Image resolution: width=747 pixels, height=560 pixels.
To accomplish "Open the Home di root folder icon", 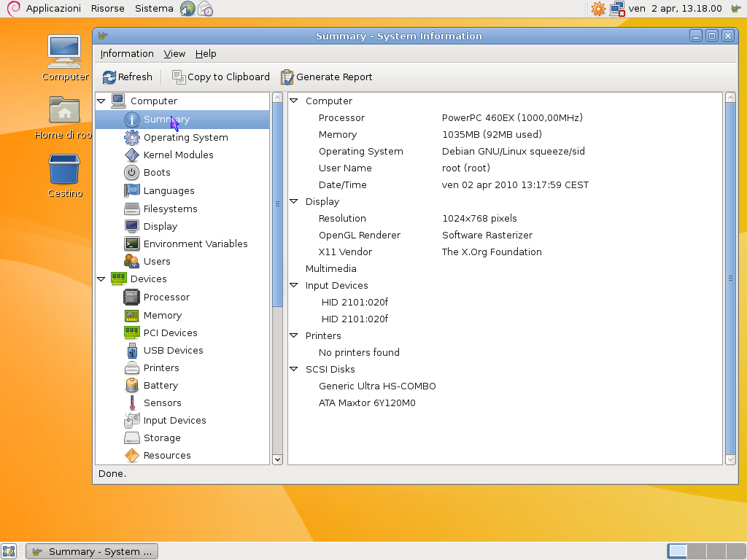I will pos(64,111).
